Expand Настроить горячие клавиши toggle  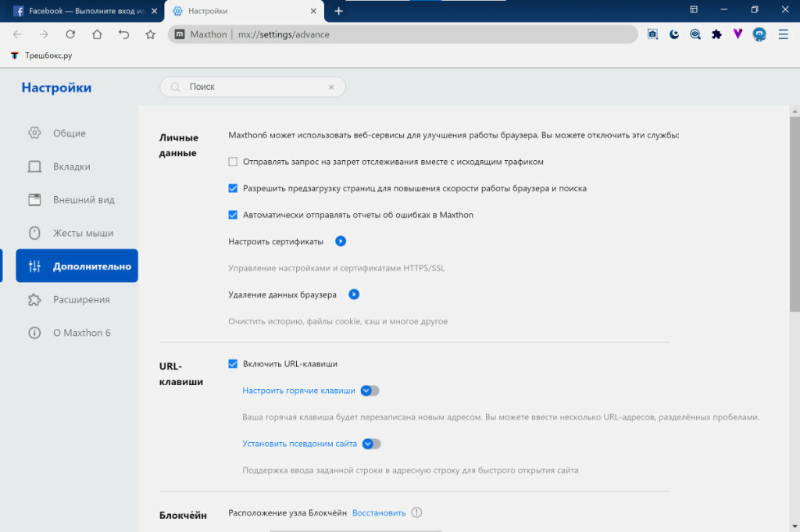(x=370, y=391)
